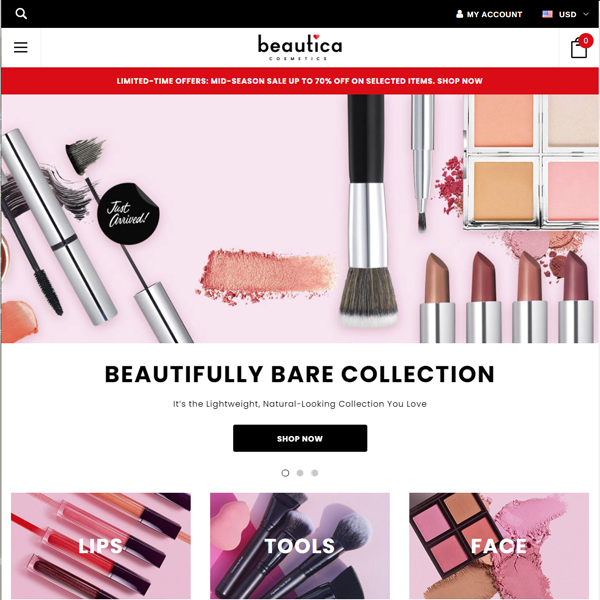Expand the USD currency dropdown
The height and width of the screenshot is (600, 600).
tap(565, 14)
